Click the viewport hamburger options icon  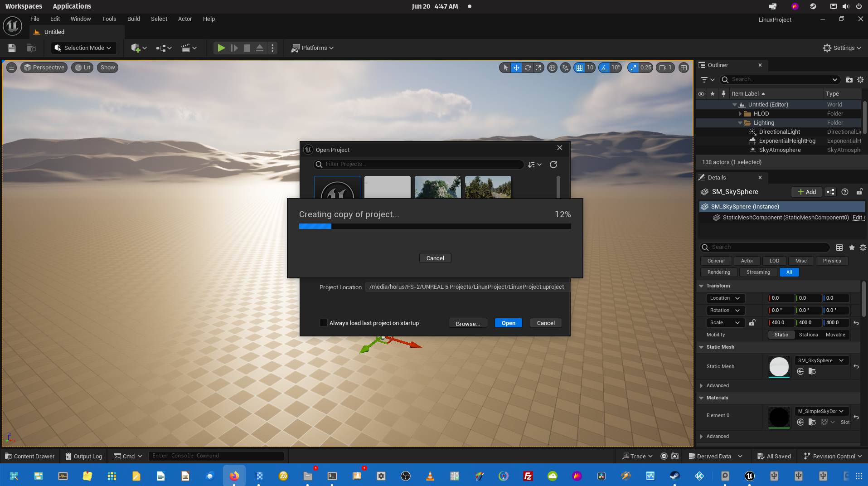tap(12, 68)
